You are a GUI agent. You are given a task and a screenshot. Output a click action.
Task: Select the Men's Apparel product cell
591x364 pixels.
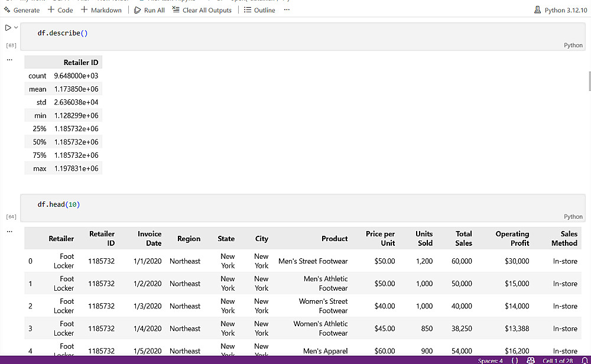325,351
